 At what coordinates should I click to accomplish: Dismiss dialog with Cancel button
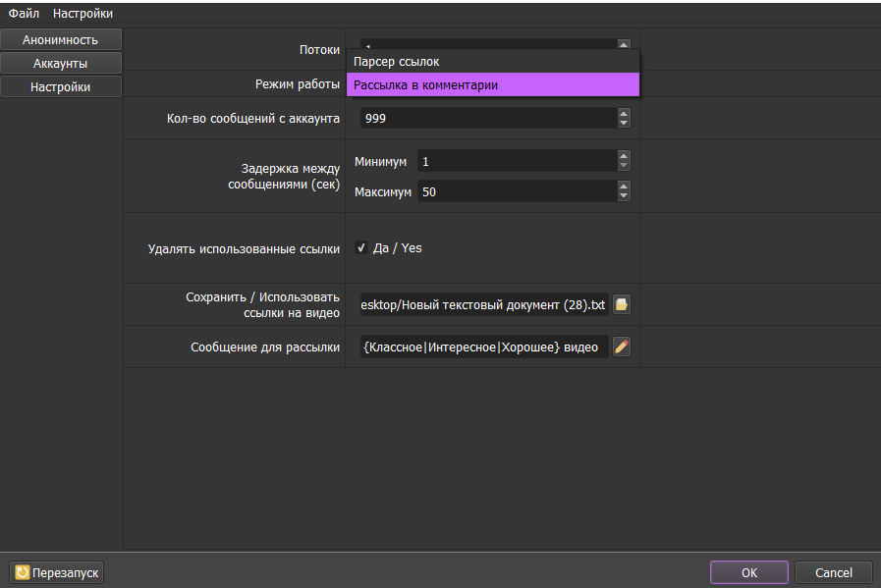click(x=833, y=572)
